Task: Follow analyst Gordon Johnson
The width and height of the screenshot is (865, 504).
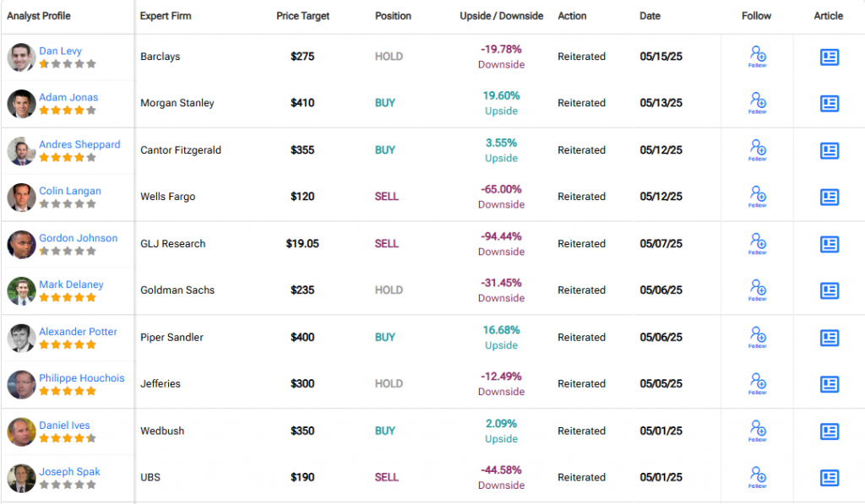Action: [x=758, y=244]
